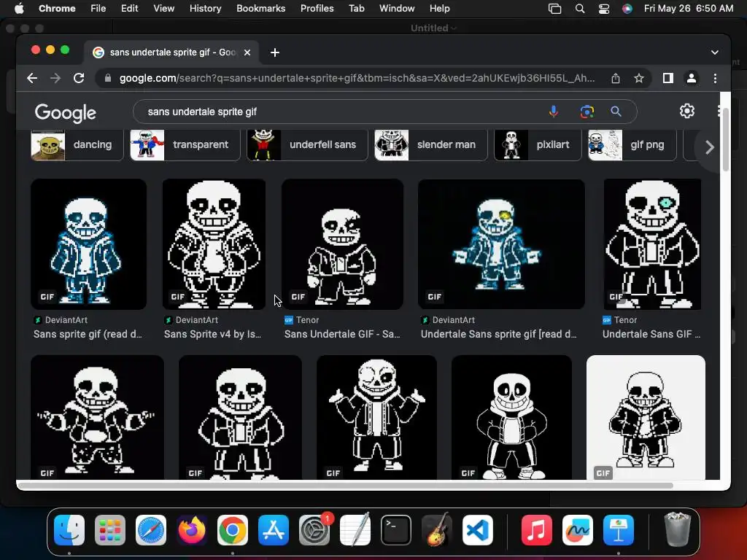Filter results by gif png chip
Screen dimensions: 747x560
pos(632,145)
